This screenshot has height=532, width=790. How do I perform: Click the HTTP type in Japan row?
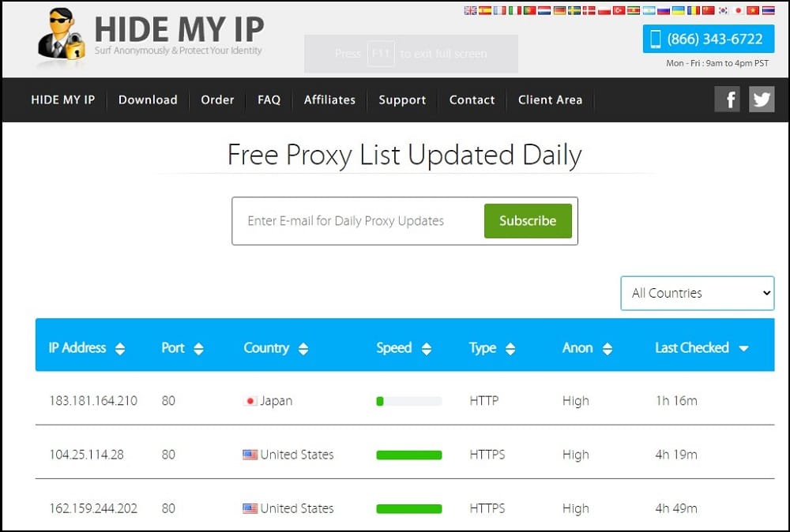pos(484,401)
